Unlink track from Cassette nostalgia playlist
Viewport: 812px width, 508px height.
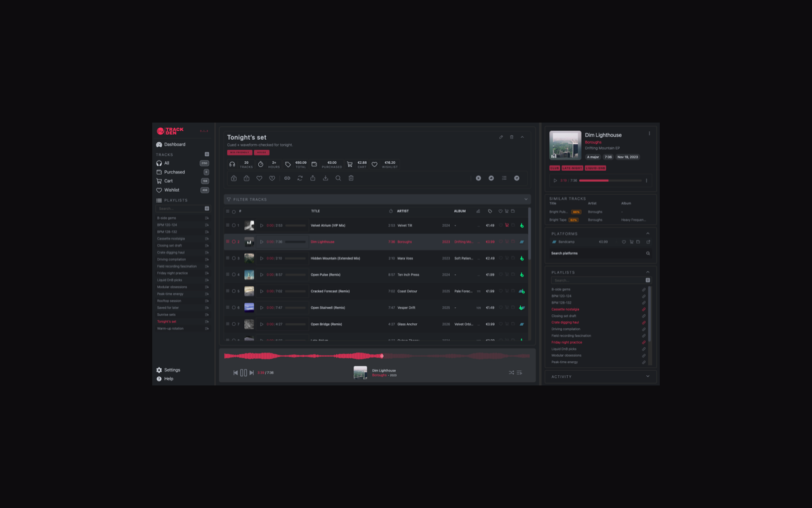[644, 310]
